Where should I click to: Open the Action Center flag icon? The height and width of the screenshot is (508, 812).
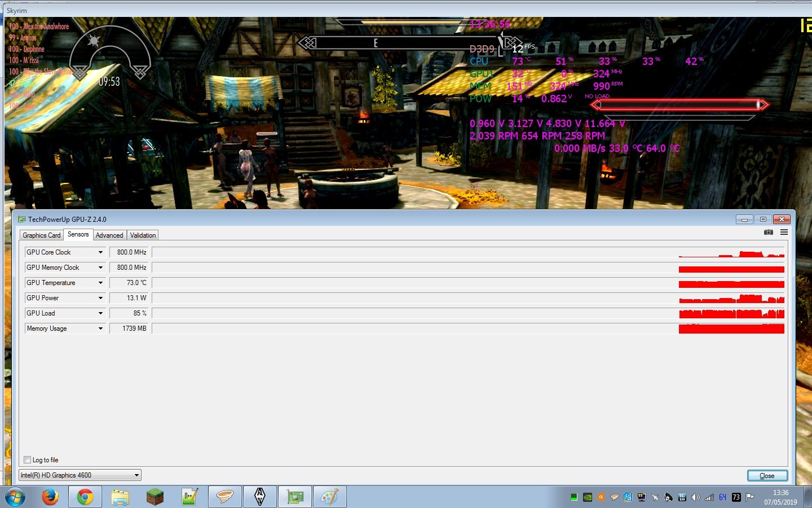(749, 497)
